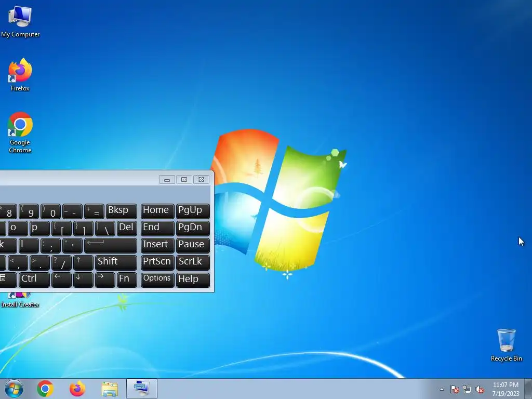Tap the left arrow key
Viewport: 532px width, 399px height.
(61, 280)
